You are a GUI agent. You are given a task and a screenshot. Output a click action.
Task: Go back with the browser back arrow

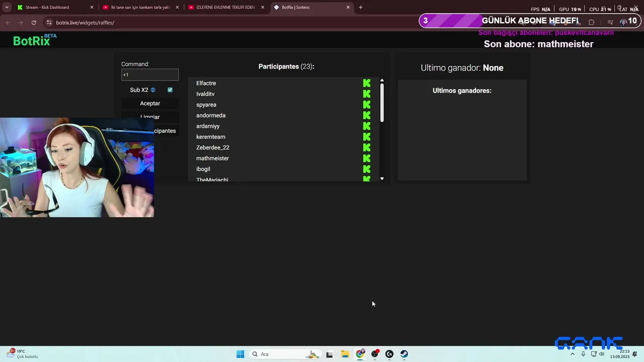pyautogui.click(x=8, y=23)
